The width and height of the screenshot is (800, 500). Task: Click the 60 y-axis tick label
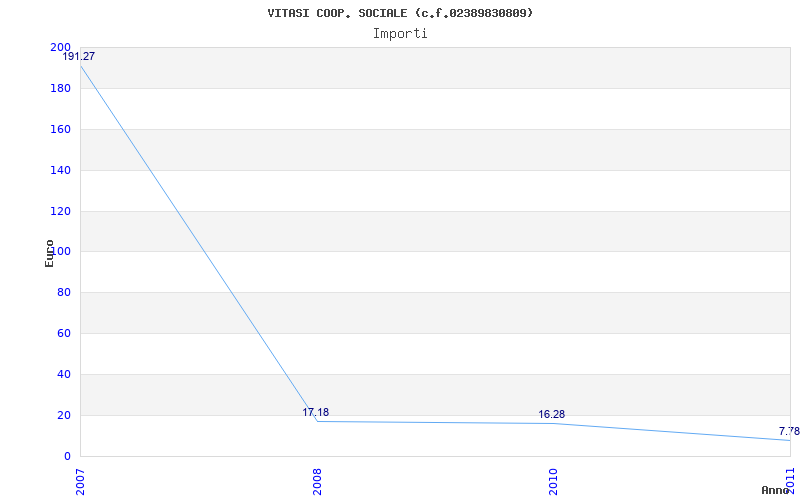(x=63, y=333)
